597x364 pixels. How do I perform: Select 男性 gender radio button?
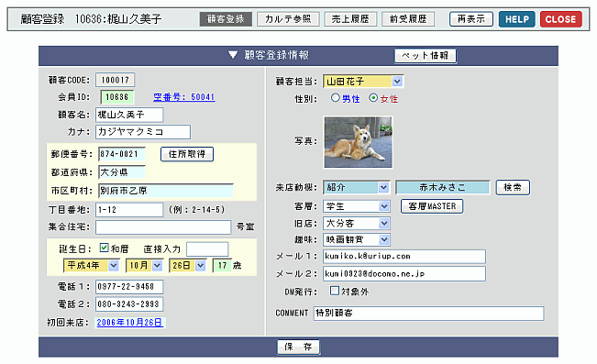click(x=335, y=98)
